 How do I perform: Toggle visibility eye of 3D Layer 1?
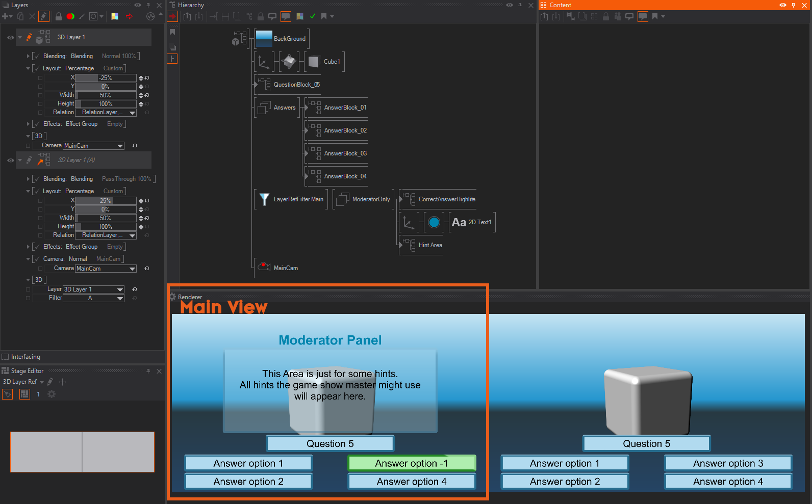10,37
